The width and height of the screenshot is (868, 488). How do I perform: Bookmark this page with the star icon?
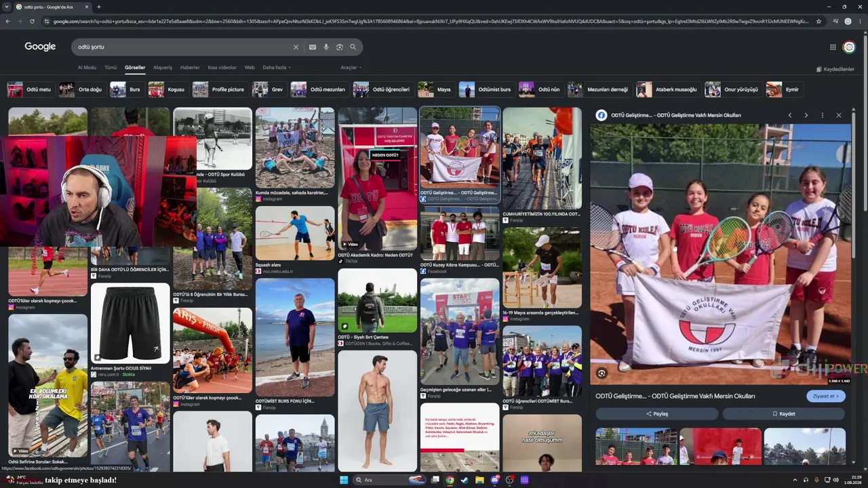pos(818,21)
